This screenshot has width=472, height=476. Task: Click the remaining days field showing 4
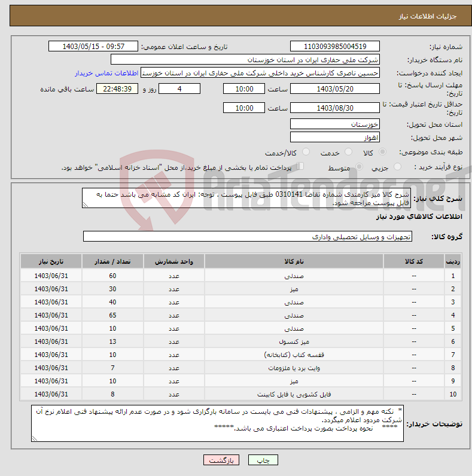pos(179,89)
